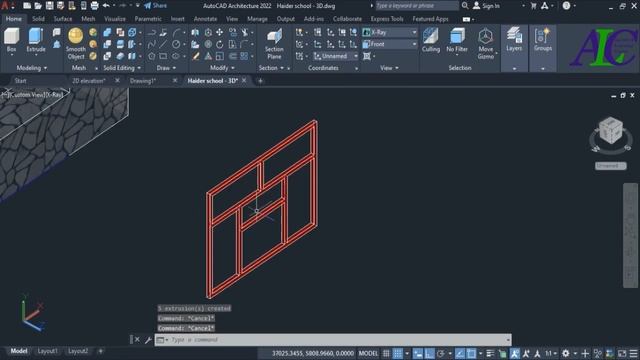Switch to the Layout2 tab
Screen dimensions: 640x360
tap(78, 351)
